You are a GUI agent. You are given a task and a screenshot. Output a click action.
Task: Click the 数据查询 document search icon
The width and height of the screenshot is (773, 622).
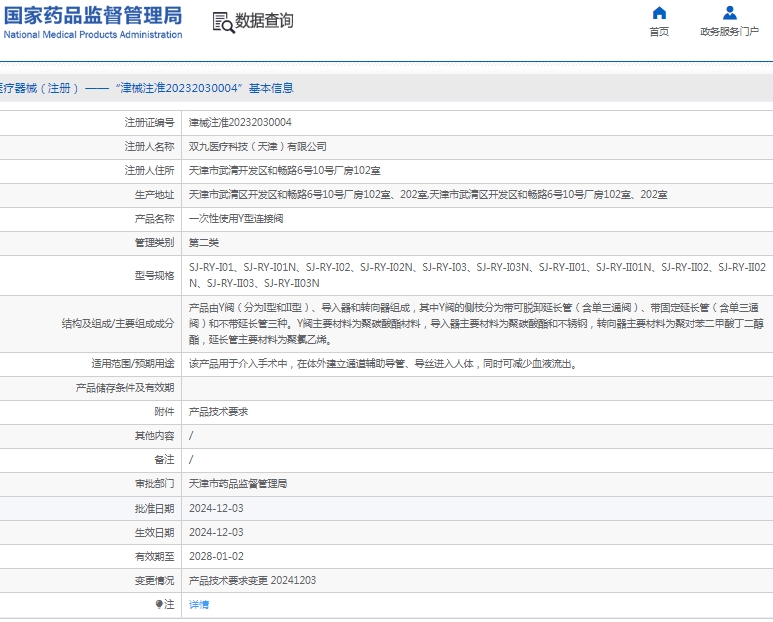point(222,21)
